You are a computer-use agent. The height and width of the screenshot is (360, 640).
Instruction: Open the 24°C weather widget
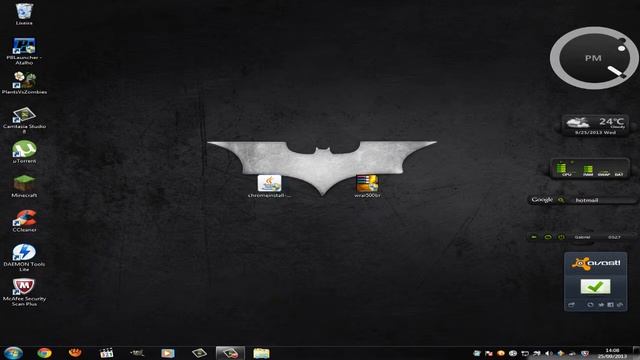(595, 125)
